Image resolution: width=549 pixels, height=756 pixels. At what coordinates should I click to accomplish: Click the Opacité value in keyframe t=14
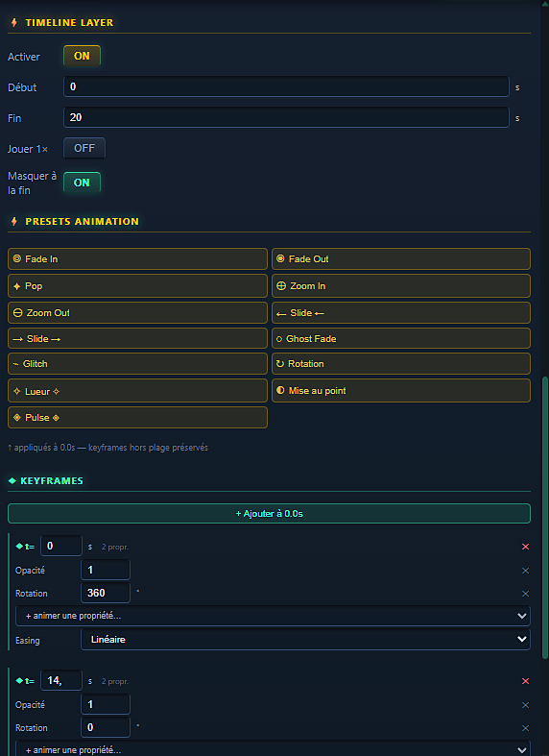coord(106,704)
